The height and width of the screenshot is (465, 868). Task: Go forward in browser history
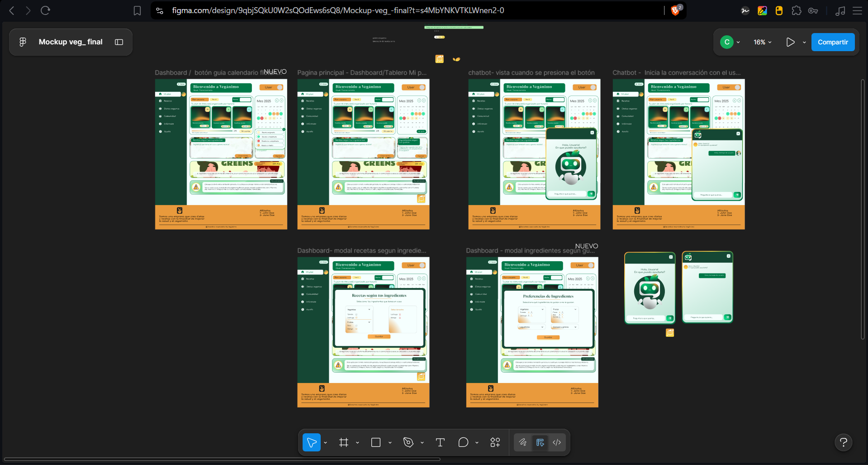[28, 10]
